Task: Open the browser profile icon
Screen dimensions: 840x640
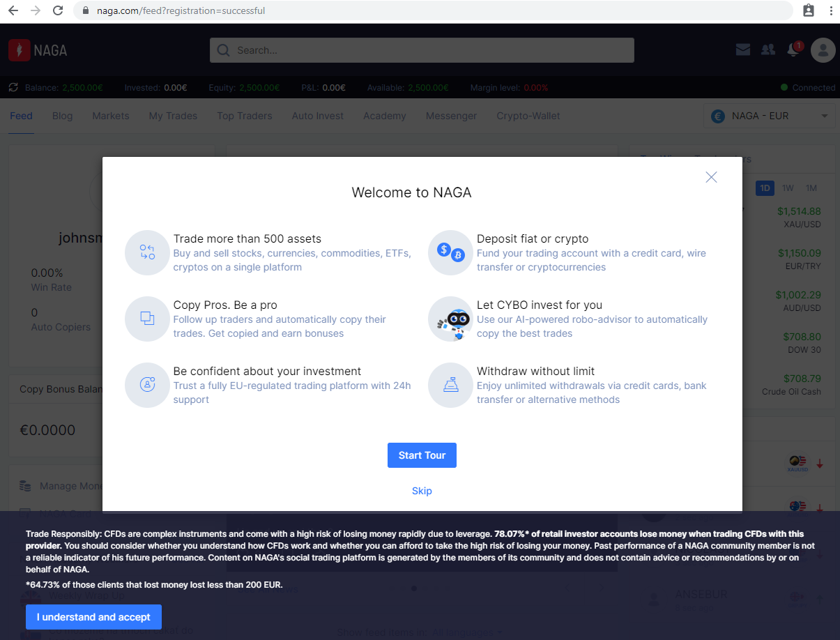Action: pyautogui.click(x=809, y=10)
